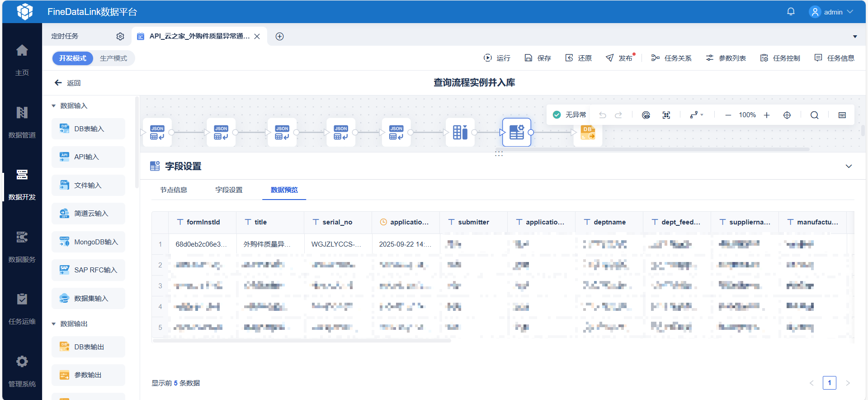This screenshot has height=400, width=868.
Task: Open 管理系统 settings in the sidebar
Action: [x=22, y=371]
